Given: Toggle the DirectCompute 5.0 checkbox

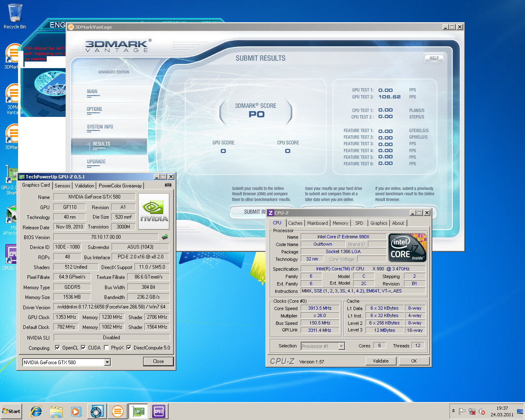Looking at the screenshot, I should pyautogui.click(x=129, y=347).
